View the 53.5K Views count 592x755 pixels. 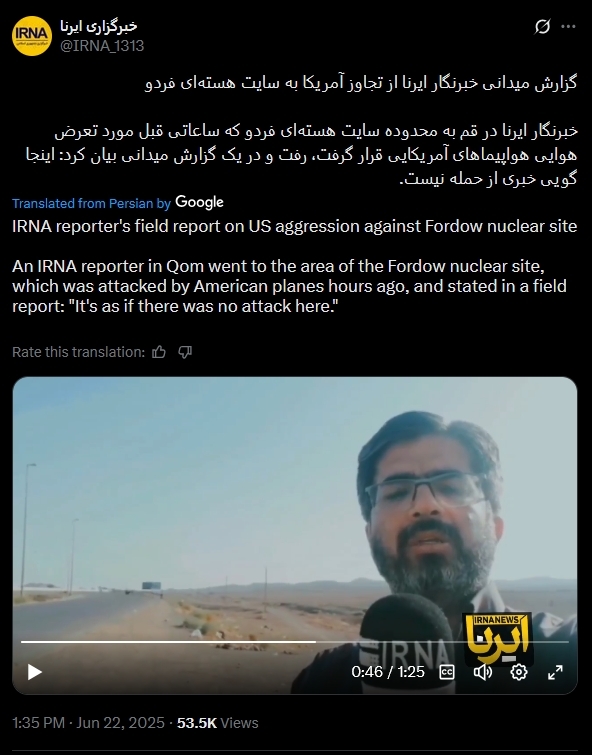(x=218, y=723)
